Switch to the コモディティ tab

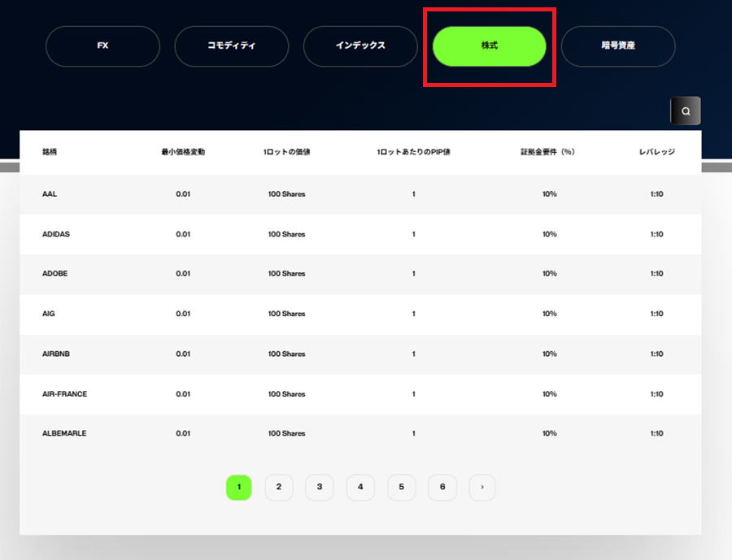pyautogui.click(x=232, y=46)
